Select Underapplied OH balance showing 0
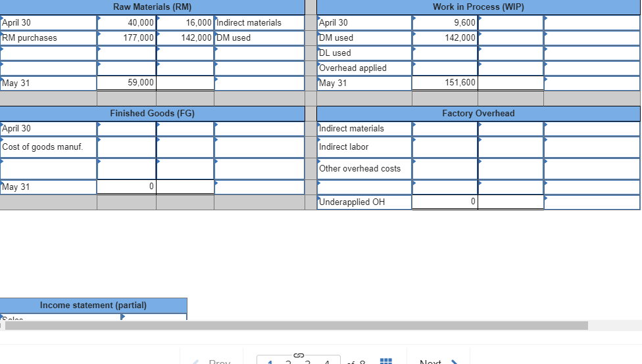The image size is (642, 364). tap(445, 202)
